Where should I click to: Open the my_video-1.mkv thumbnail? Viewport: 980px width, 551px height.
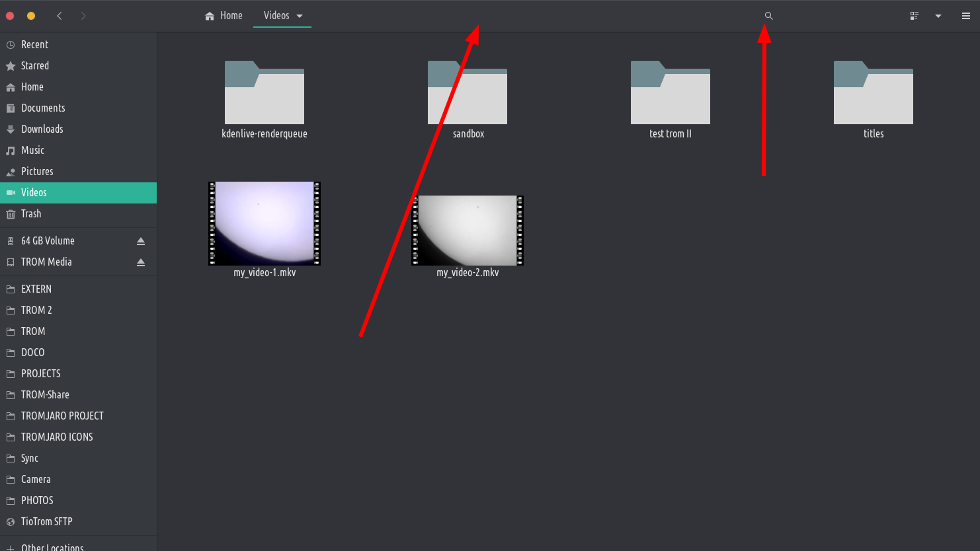pos(264,223)
